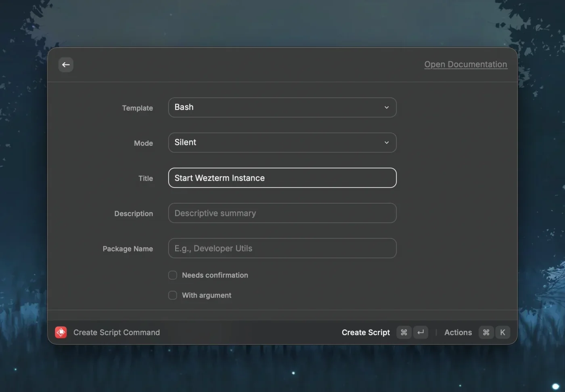Open the Mode dropdown showing Silent
The width and height of the screenshot is (565, 392).
point(282,143)
